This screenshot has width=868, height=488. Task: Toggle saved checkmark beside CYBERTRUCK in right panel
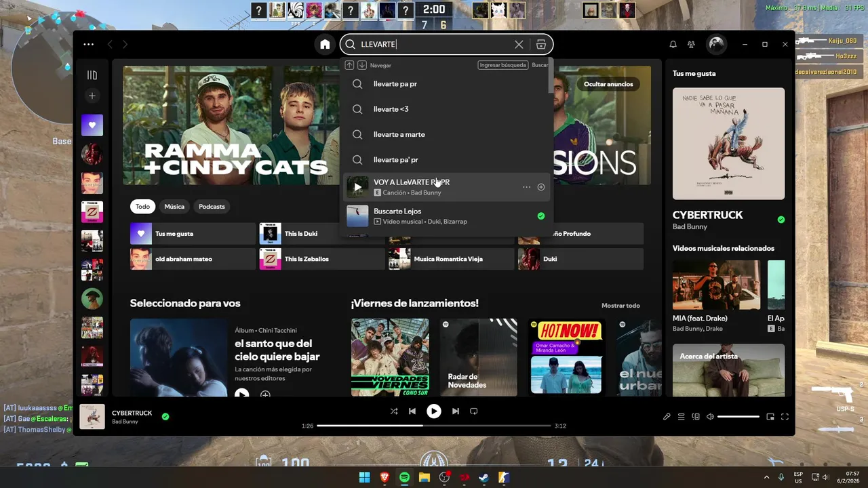tap(781, 220)
